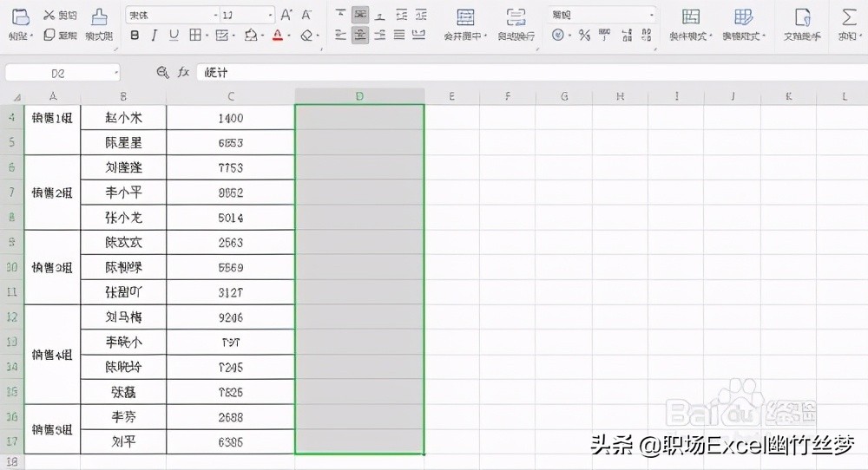Decrease font size with smaller A
868x470 pixels.
click(306, 15)
